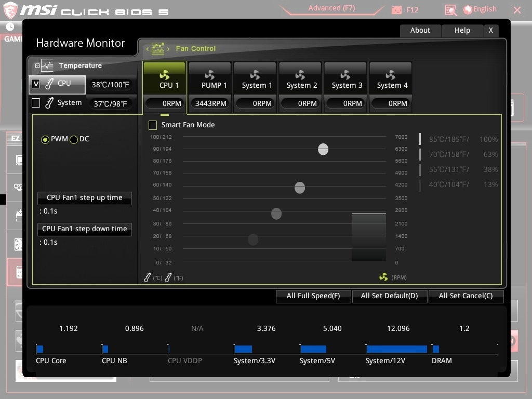Open the Help page
Image resolution: width=532 pixels, height=399 pixels.
tap(462, 31)
